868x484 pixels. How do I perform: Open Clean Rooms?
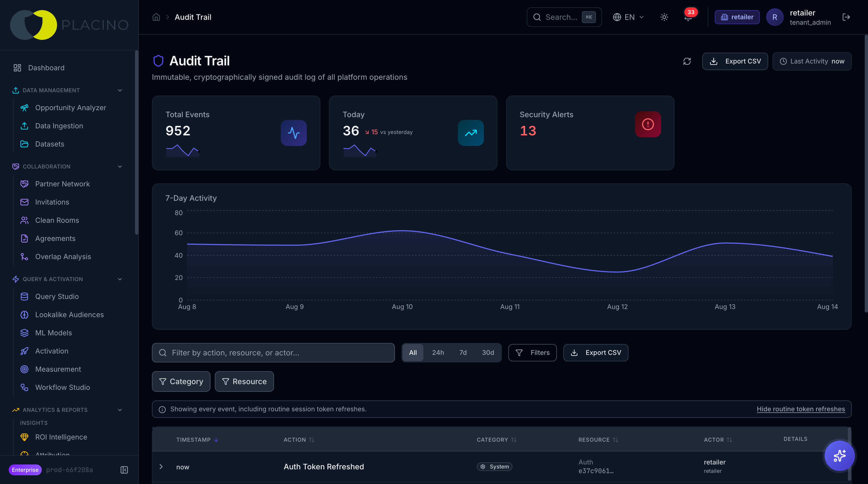point(57,220)
